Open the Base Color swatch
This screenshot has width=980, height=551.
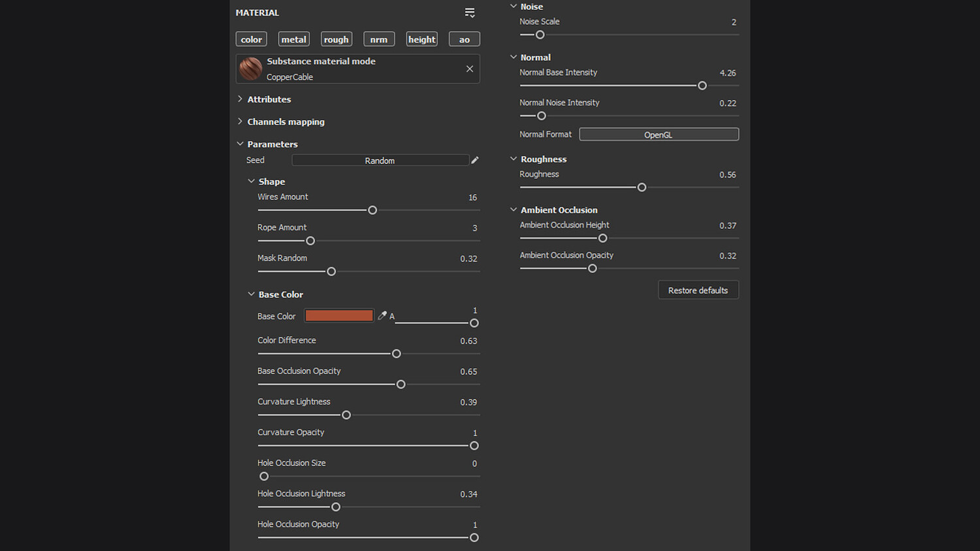point(339,315)
